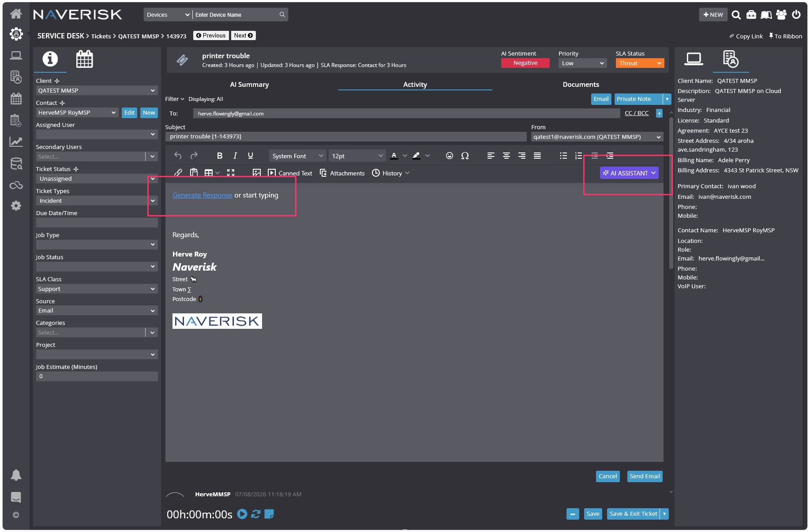Start the ticket timer play button
Image resolution: width=810 pixels, height=532 pixels.
click(x=242, y=514)
